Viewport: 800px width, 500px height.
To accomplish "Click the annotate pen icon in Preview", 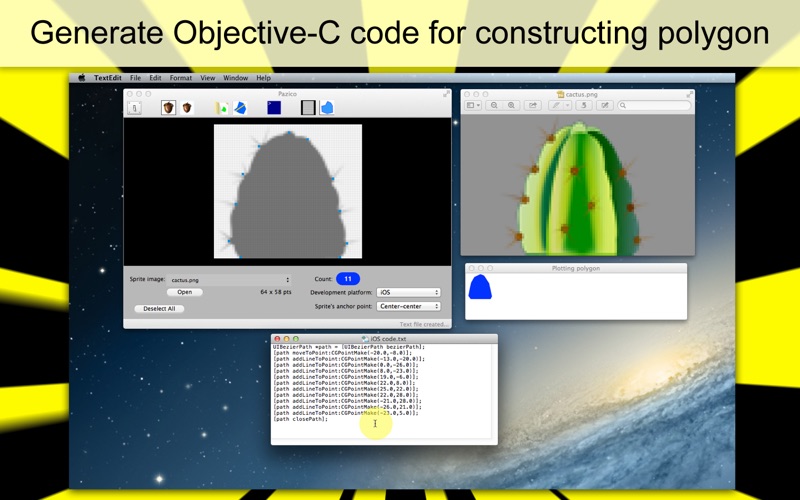I will coord(556,105).
